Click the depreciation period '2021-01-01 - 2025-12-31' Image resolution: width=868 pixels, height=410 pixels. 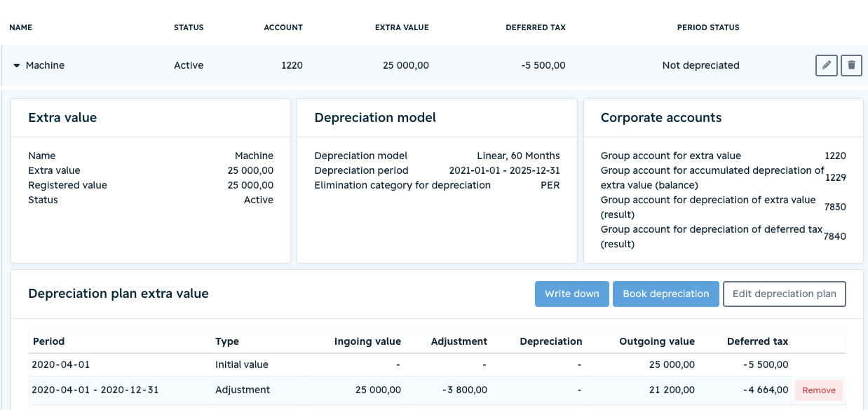pos(504,170)
